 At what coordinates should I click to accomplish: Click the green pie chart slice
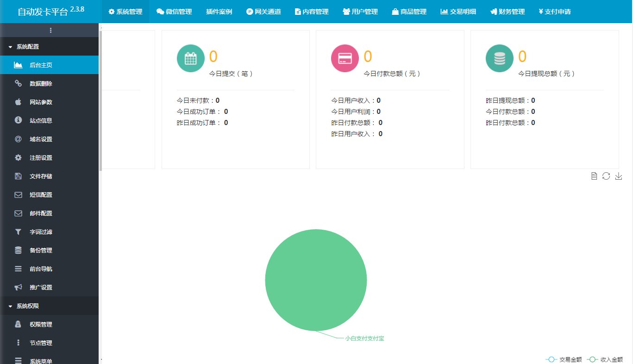click(316, 280)
